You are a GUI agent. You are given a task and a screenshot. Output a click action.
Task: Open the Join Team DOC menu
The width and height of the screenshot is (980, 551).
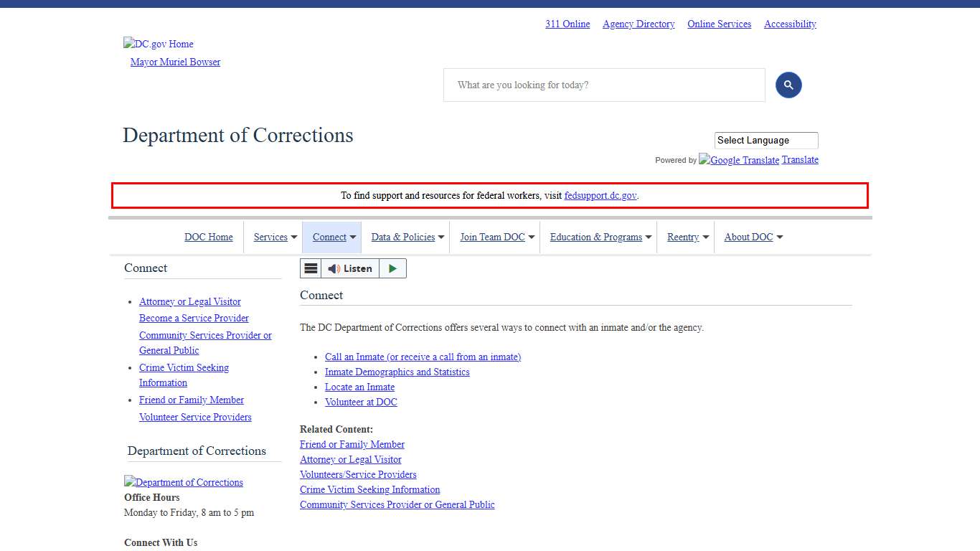coord(497,237)
